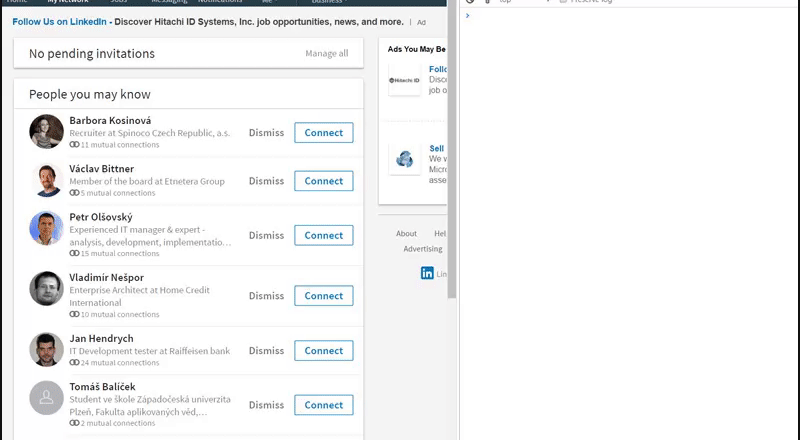This screenshot has height=440, width=800.
Task: Click the Hitachi ID ad logo
Action: [404, 80]
